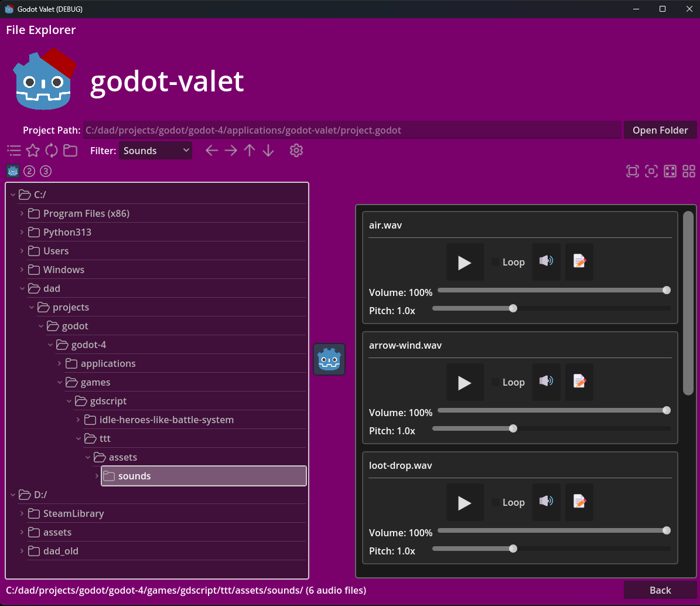
Task: Select the circled number 3 preset
Action: coord(46,171)
